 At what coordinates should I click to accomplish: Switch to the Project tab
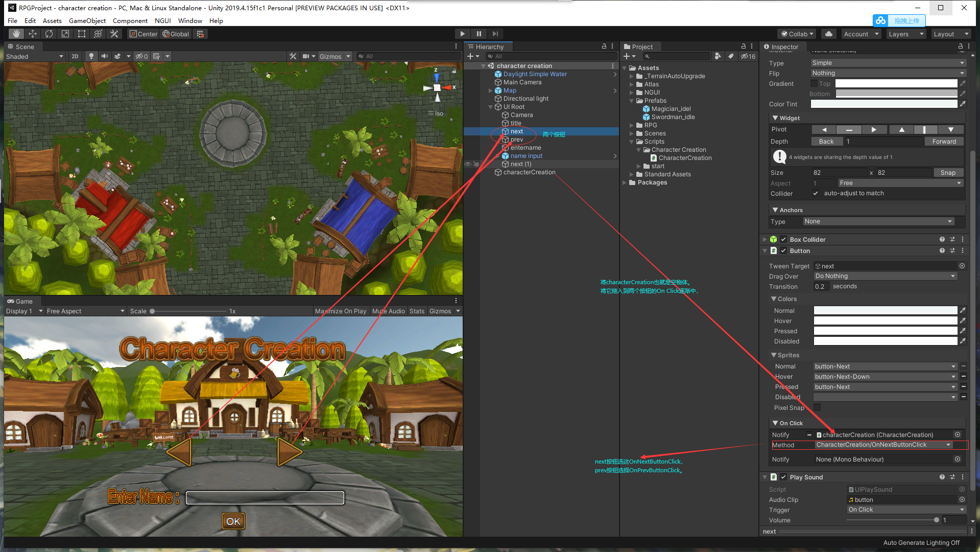tap(640, 47)
